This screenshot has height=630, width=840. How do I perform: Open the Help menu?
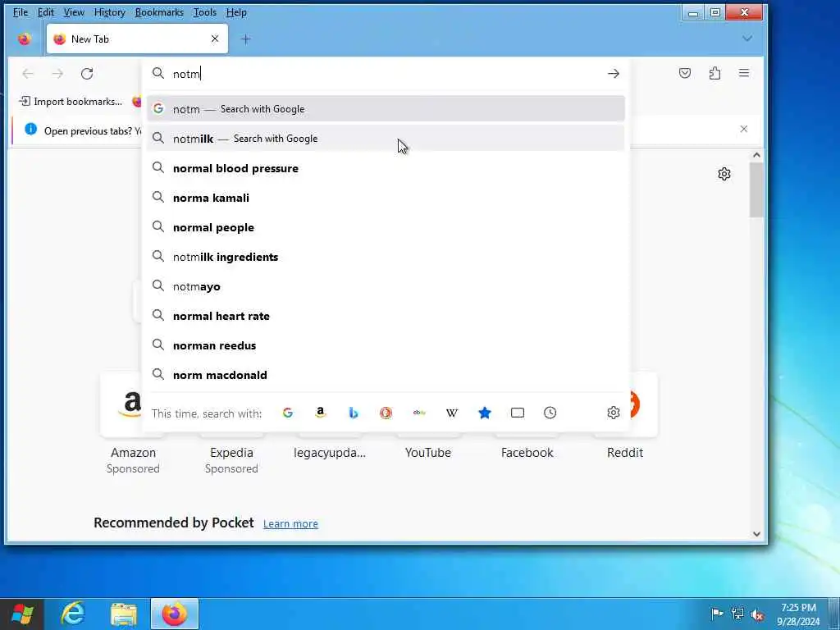(236, 11)
